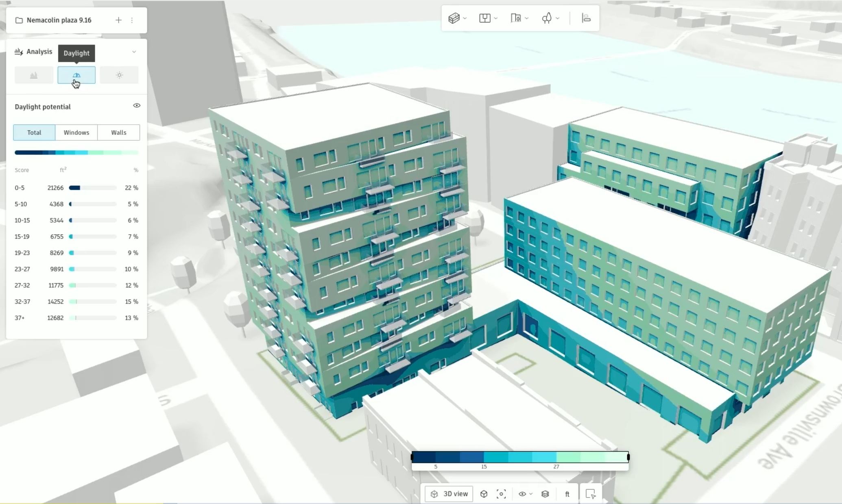Toggle the 3D view button
The width and height of the screenshot is (842, 504).
(x=449, y=494)
